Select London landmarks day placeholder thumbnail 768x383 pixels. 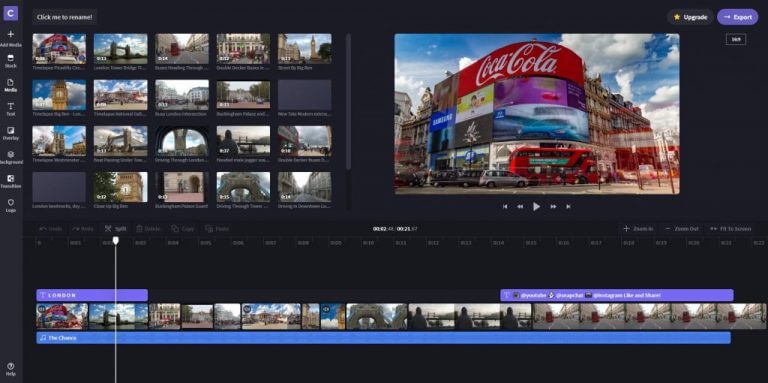59,187
